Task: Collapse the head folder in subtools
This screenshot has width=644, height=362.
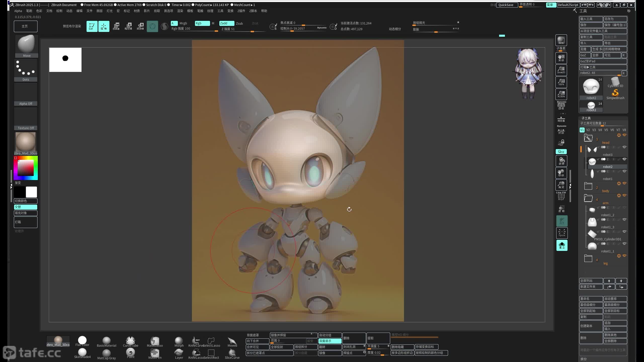Action: 588,138
